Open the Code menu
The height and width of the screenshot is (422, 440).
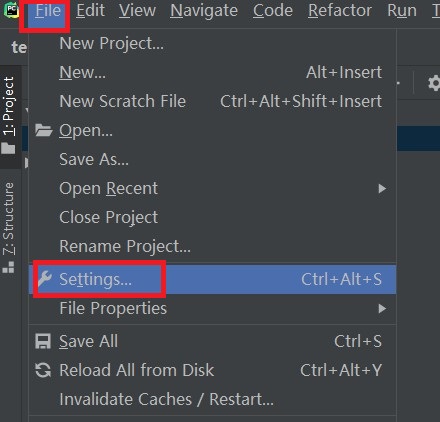point(273,11)
